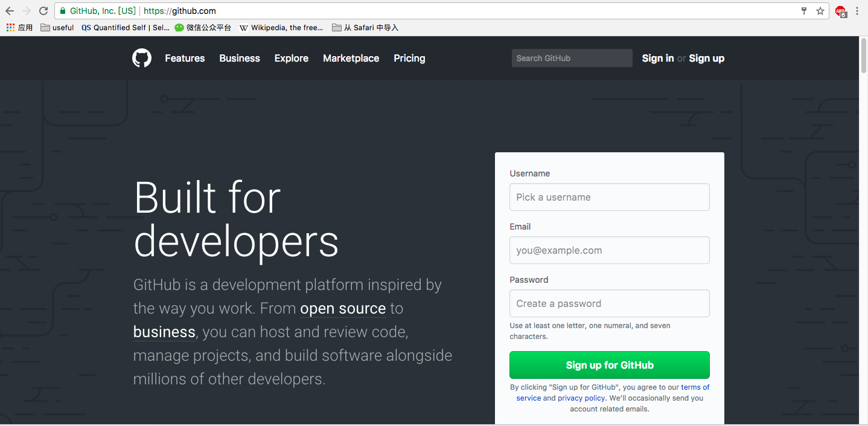Click the Sign up link in header

707,58
